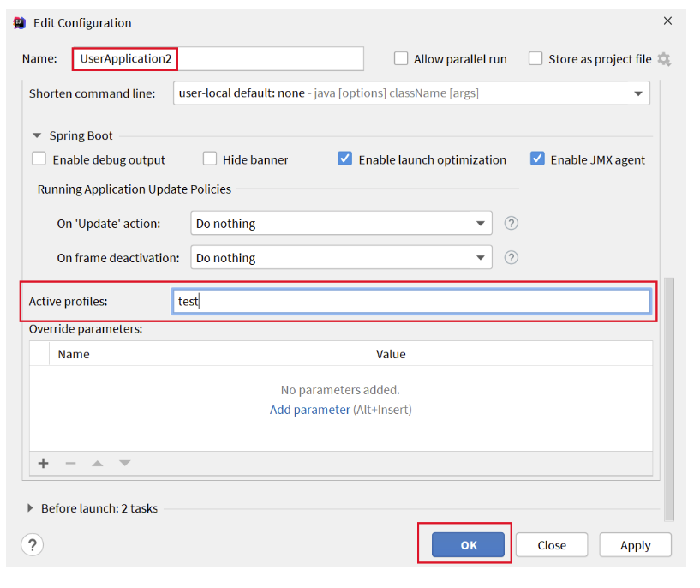The image size is (700, 588).
Task: Focus the Name field with UserApplication2
Action: point(218,58)
